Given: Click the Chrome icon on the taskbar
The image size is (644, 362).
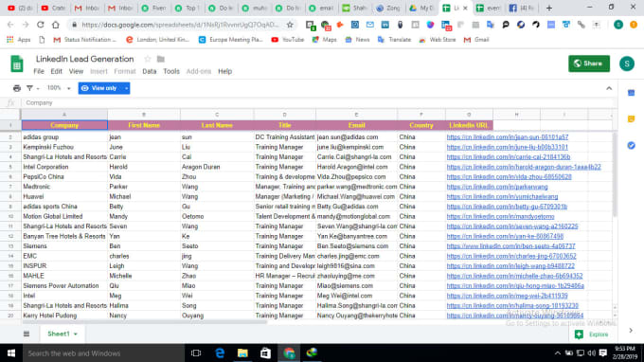Looking at the screenshot, I should [289, 353].
